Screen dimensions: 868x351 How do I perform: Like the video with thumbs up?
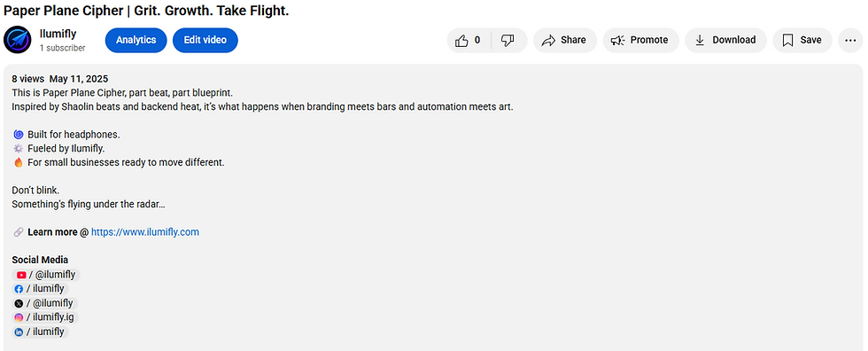click(469, 40)
